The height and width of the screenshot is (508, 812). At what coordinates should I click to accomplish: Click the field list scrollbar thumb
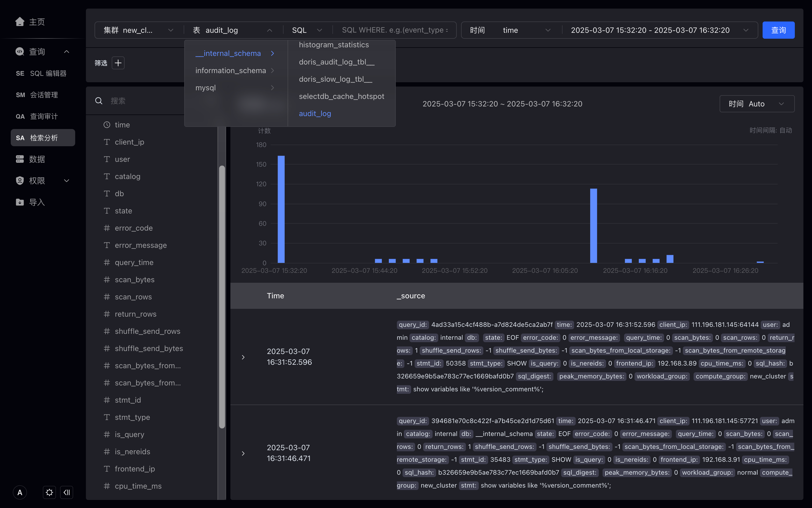[222, 297]
